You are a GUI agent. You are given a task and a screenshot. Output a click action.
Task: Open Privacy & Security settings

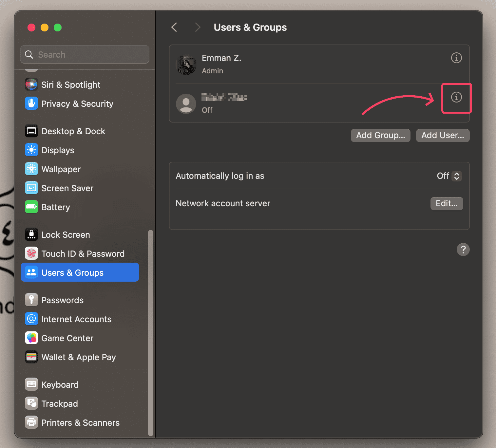pos(77,104)
